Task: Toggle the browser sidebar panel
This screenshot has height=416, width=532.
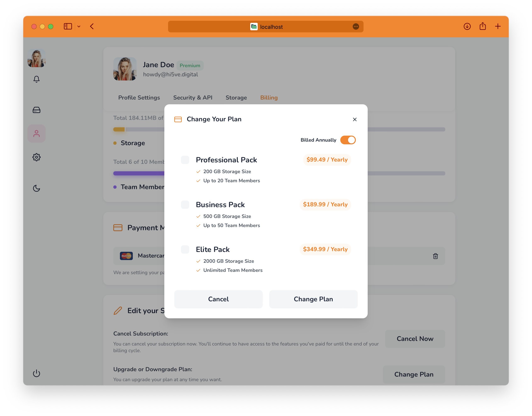Action: pos(68,26)
